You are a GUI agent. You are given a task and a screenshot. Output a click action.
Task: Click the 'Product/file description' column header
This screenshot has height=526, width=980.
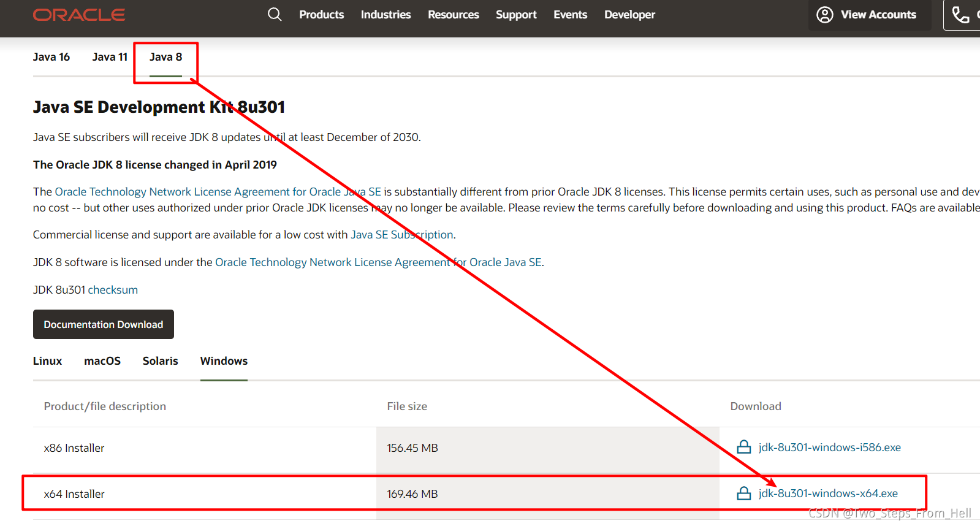coord(105,406)
